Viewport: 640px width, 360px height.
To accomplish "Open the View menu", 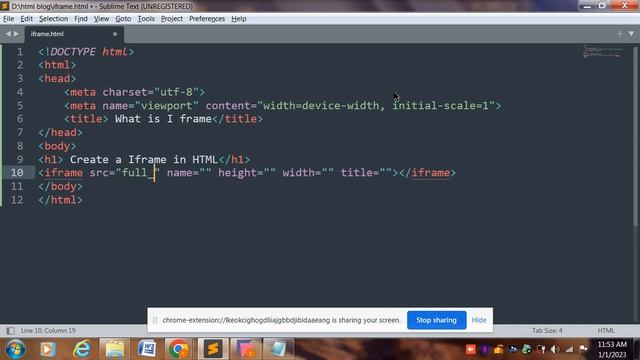I will coord(101,19).
